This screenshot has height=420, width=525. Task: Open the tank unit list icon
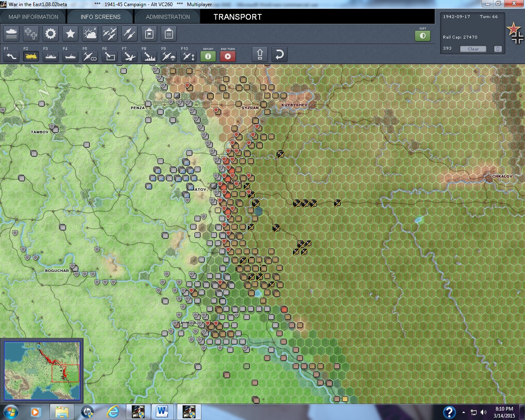pos(11,34)
